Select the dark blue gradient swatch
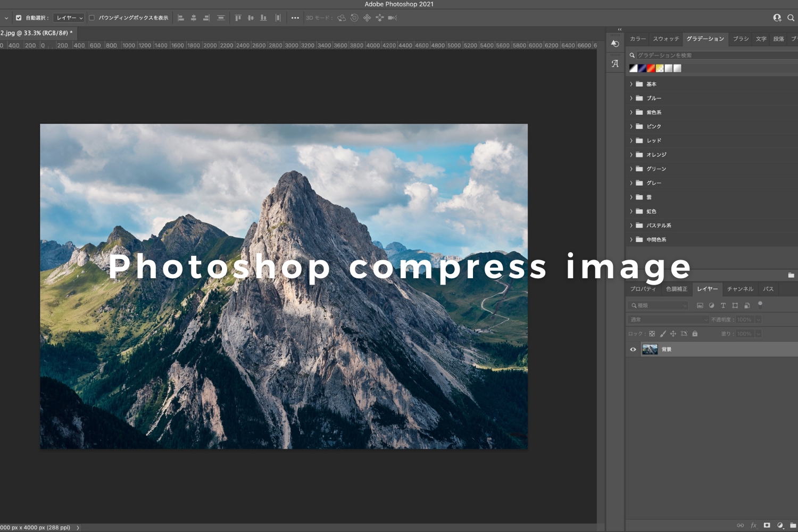The image size is (798, 532). pos(642,68)
